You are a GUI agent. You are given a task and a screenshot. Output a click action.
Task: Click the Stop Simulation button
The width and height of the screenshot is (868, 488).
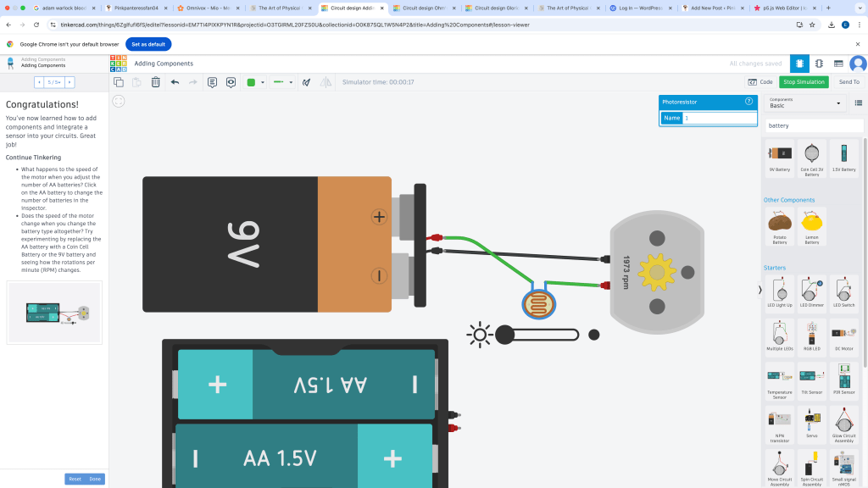pos(803,82)
